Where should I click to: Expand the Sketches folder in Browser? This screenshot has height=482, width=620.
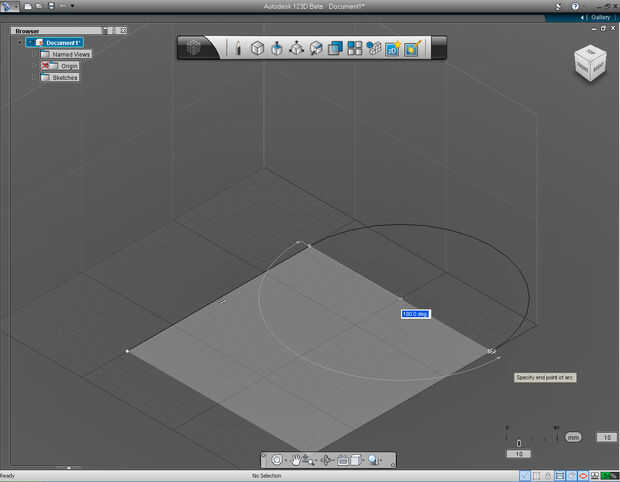click(x=36, y=77)
